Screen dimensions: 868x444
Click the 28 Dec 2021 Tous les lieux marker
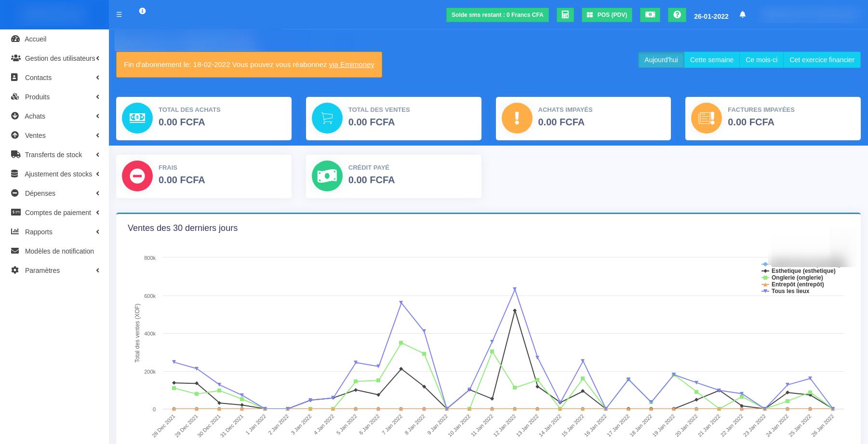tap(174, 362)
